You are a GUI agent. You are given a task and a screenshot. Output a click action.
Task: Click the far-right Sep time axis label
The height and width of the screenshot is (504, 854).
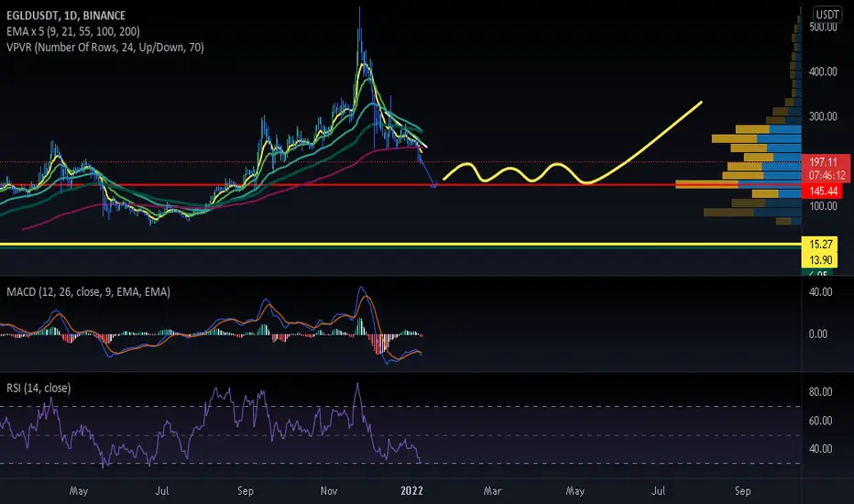(x=743, y=491)
